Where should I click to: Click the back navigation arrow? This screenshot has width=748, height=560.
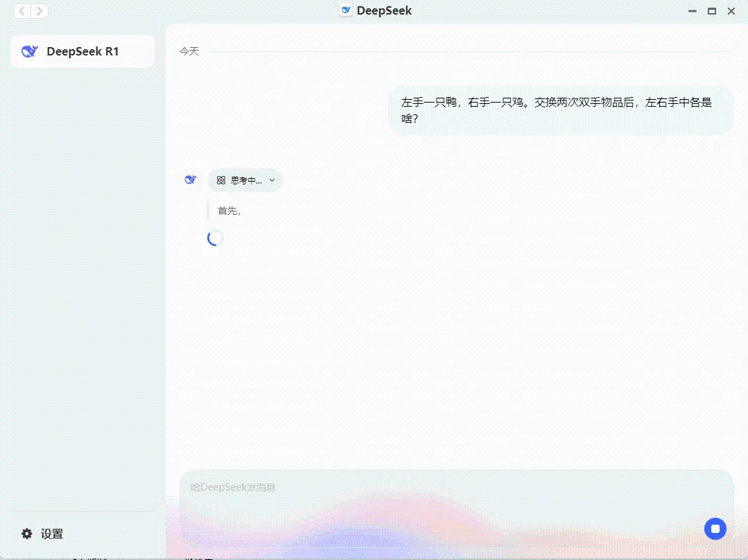pyautogui.click(x=22, y=10)
